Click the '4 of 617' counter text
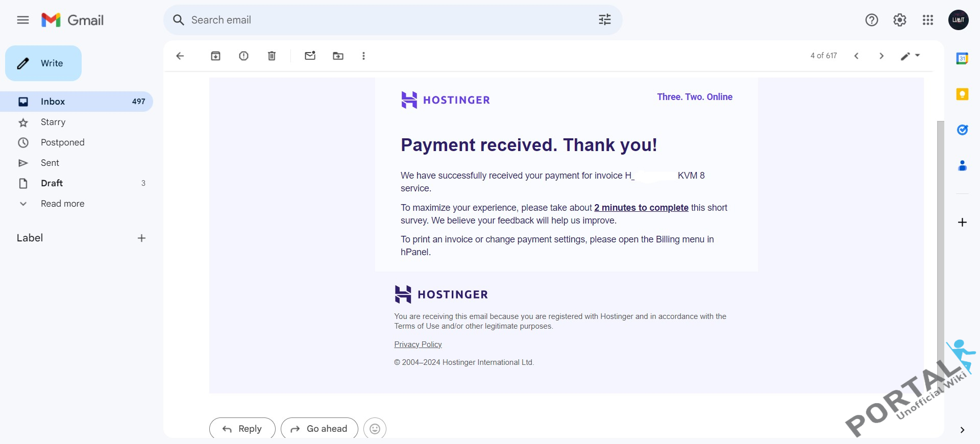 pyautogui.click(x=824, y=56)
